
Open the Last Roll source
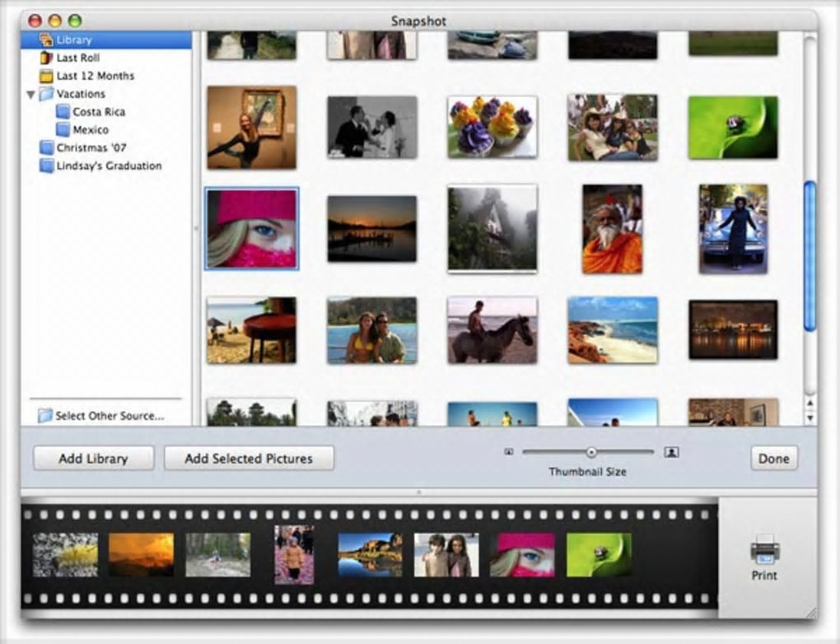pyautogui.click(x=78, y=58)
